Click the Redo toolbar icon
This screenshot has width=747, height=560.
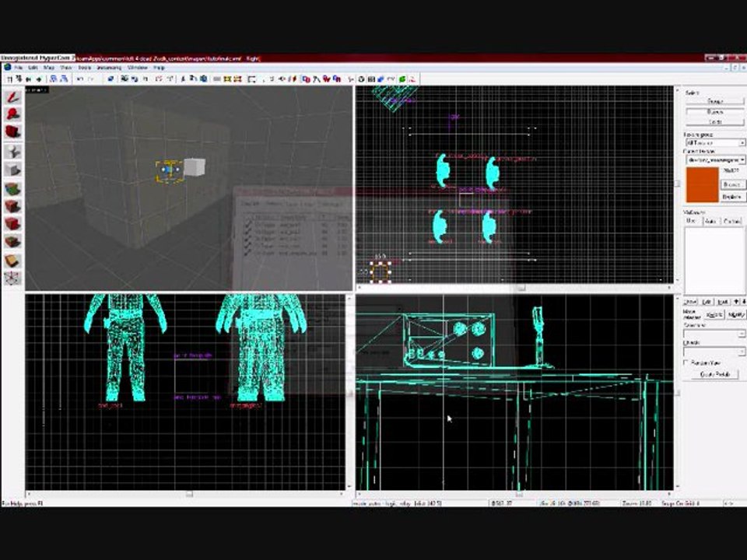(90, 79)
